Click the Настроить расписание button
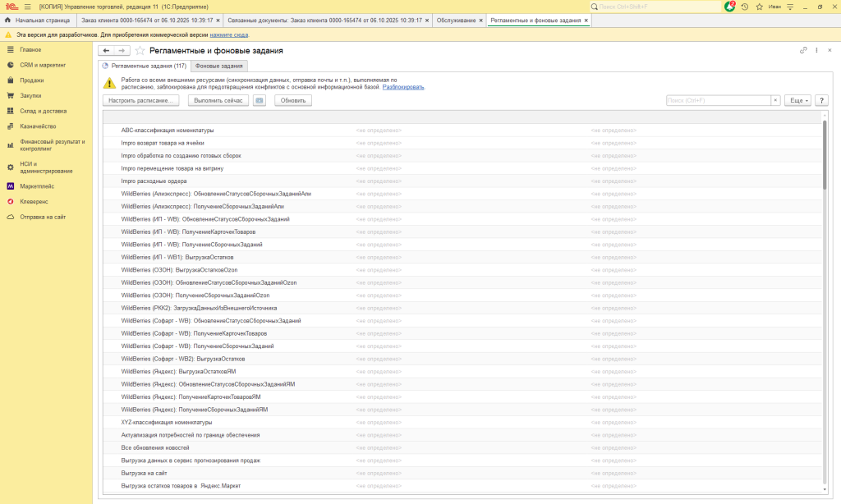 (140, 100)
